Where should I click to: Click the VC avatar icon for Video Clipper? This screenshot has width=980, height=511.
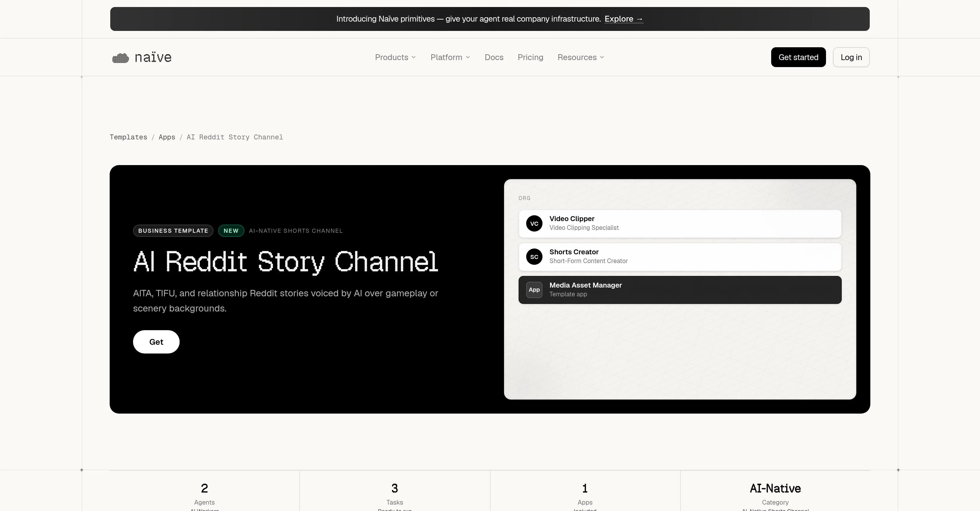click(534, 224)
